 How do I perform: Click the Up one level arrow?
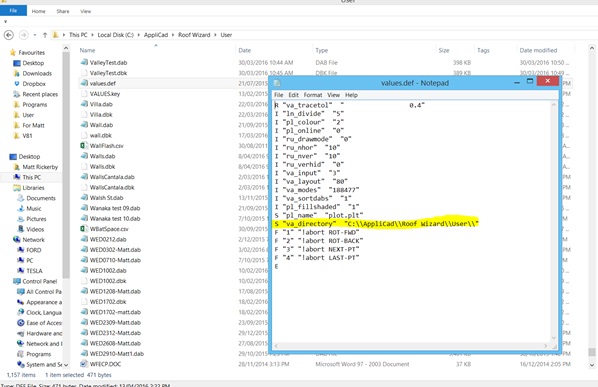click(x=45, y=35)
